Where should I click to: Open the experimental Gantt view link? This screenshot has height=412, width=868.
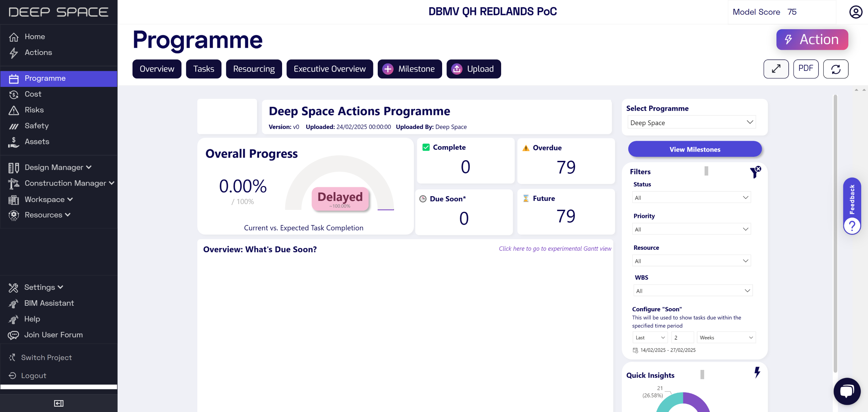[555, 249]
